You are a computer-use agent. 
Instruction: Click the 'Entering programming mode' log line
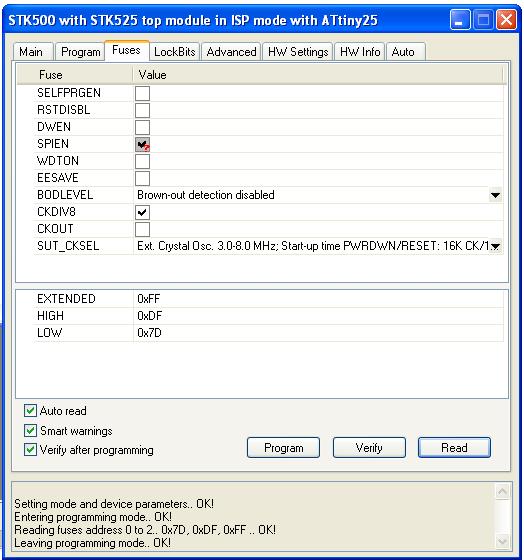click(x=93, y=517)
